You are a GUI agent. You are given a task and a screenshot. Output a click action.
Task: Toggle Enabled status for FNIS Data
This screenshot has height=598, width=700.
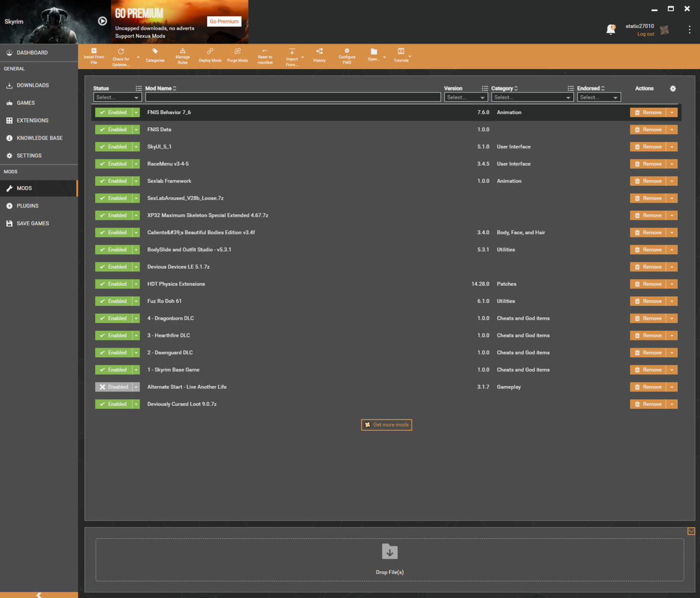[114, 130]
